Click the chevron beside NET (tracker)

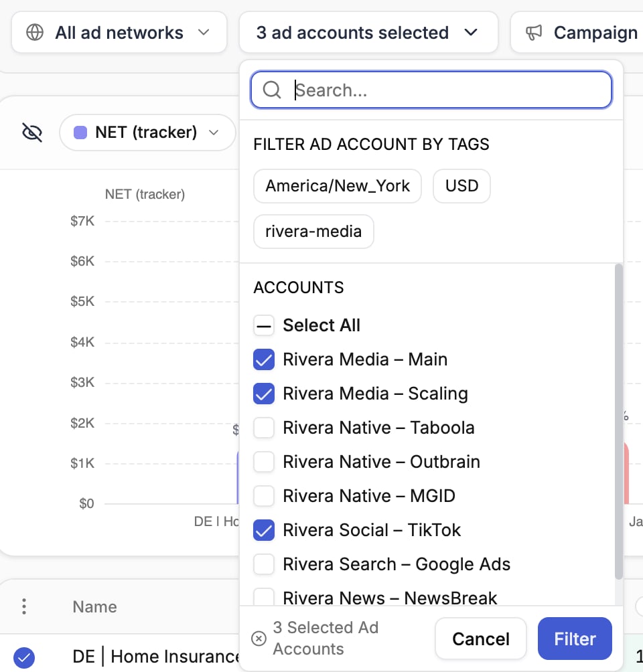click(214, 133)
